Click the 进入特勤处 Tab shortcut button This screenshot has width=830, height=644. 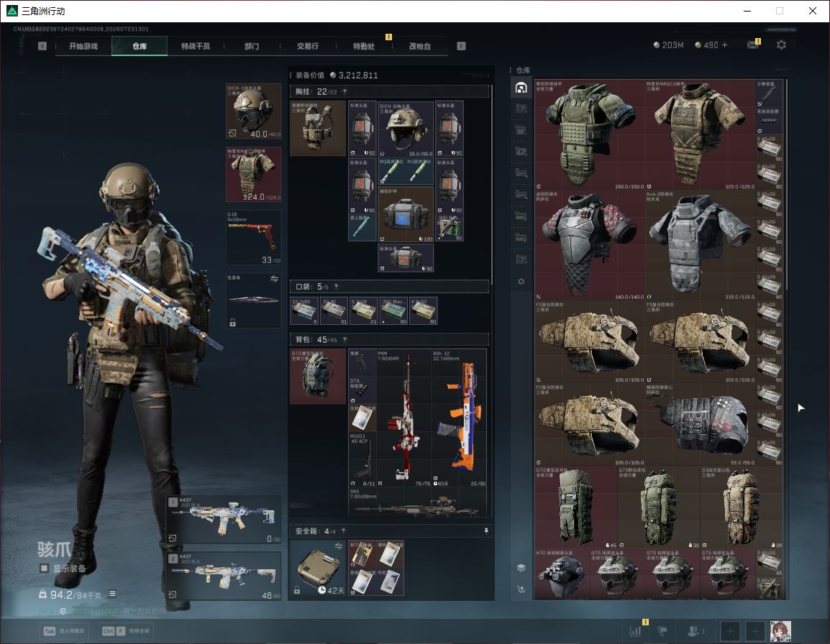pyautogui.click(x=65, y=631)
